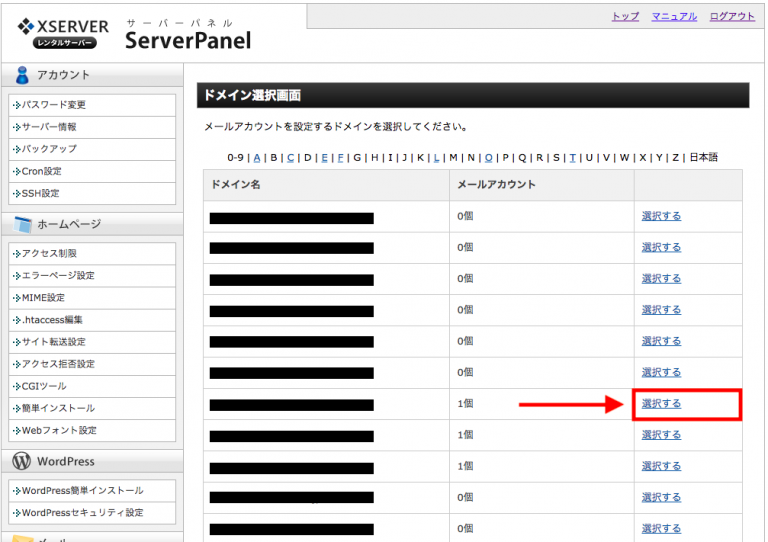
Task: Open Cron設定 page
Action: 42,171
